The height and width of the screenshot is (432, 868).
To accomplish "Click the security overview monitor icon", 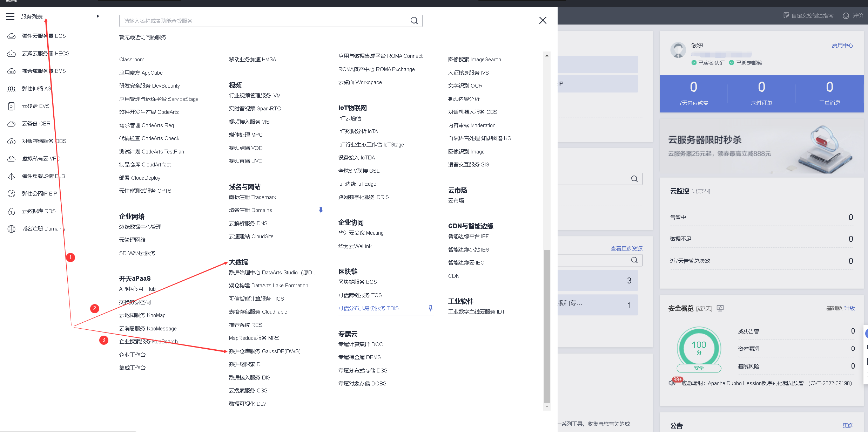I will pos(720,308).
